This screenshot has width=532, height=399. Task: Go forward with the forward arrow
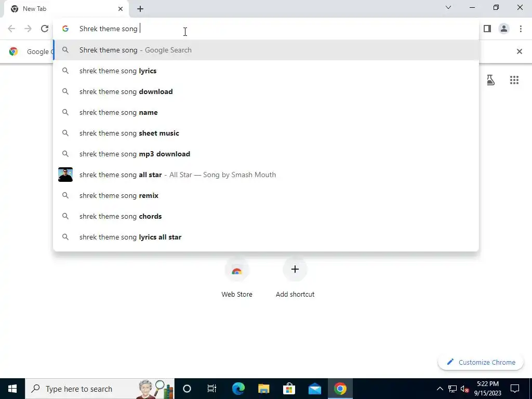tap(28, 29)
